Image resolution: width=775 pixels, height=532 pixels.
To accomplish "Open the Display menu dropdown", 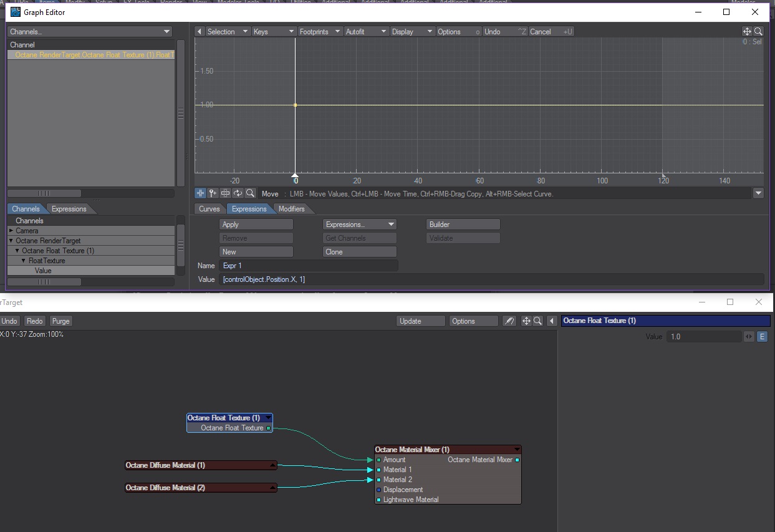I will (412, 32).
